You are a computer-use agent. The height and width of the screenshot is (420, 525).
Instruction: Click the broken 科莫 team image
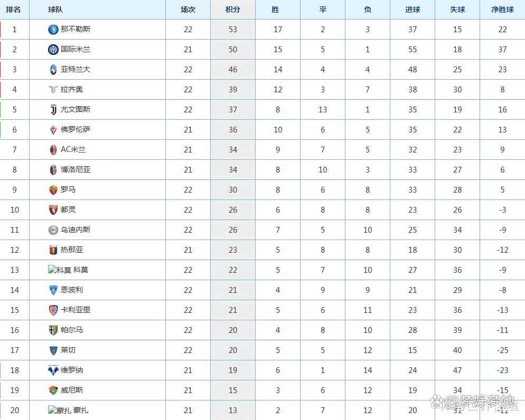[60, 270]
